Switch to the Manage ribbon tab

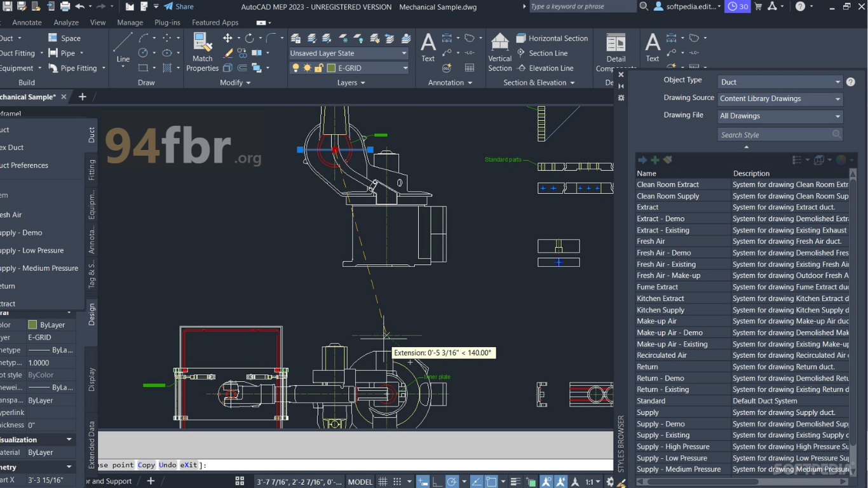[130, 22]
